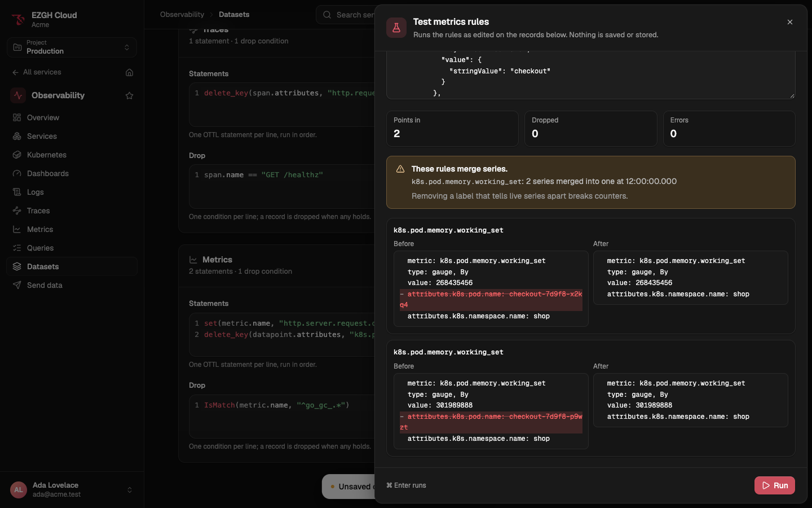Viewport: 812px width, 508px height.
Task: Click 'value: 268435456' in Before panel
Action: (x=440, y=283)
